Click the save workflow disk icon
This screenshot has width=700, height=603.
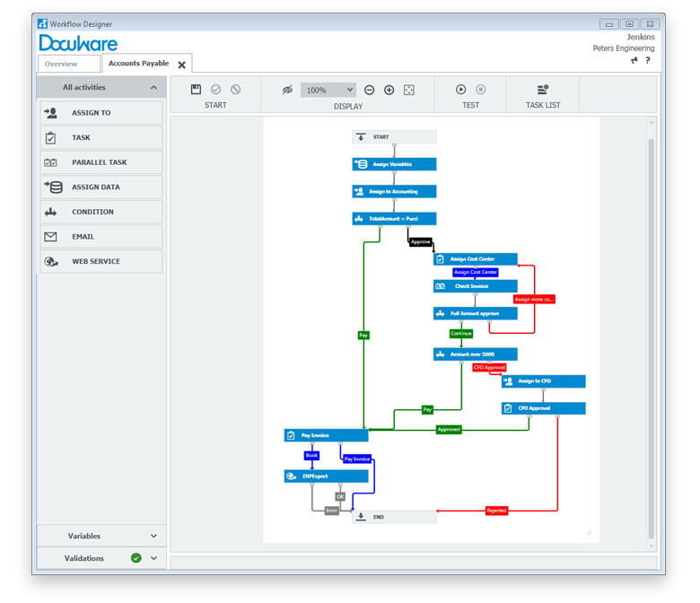point(197,90)
